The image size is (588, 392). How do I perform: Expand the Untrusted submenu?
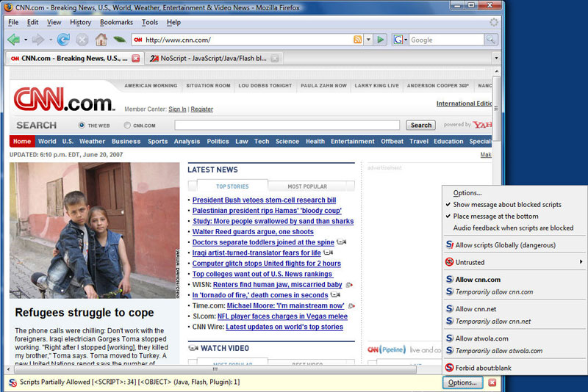[x=514, y=262]
